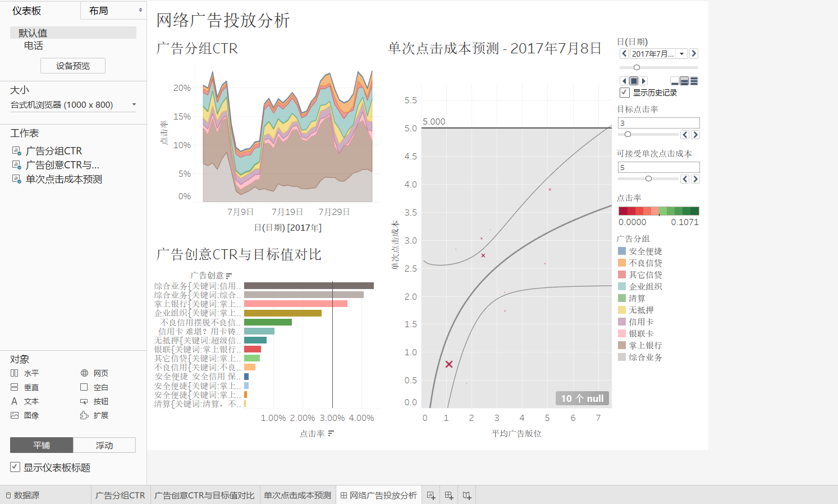Click the 点击率 color gradient legend

659,211
